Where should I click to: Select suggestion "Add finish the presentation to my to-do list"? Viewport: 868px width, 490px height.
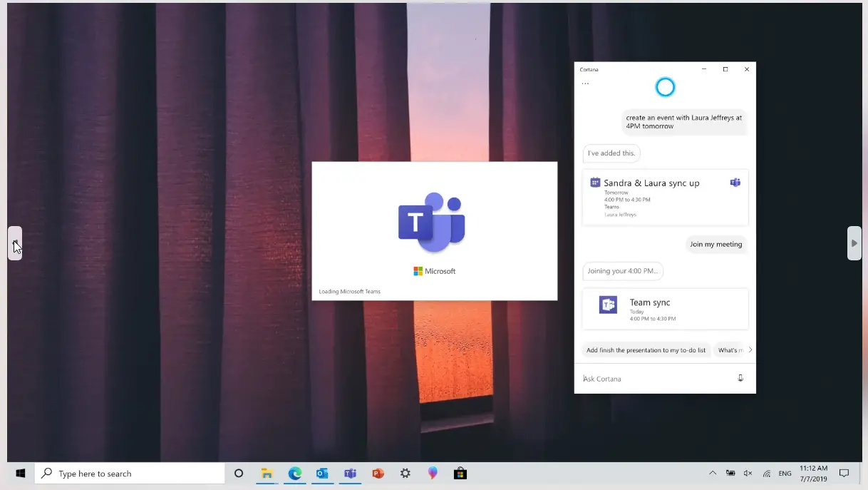click(x=646, y=350)
